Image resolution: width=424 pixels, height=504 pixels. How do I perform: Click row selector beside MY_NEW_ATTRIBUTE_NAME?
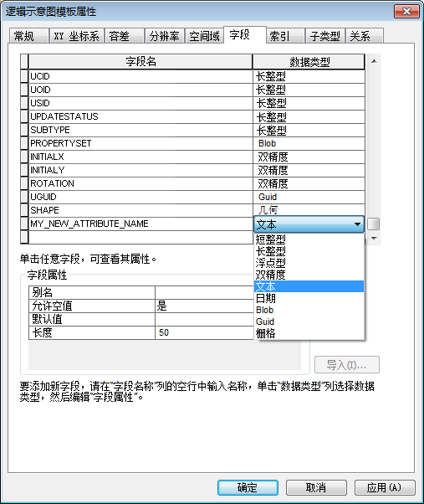point(24,224)
